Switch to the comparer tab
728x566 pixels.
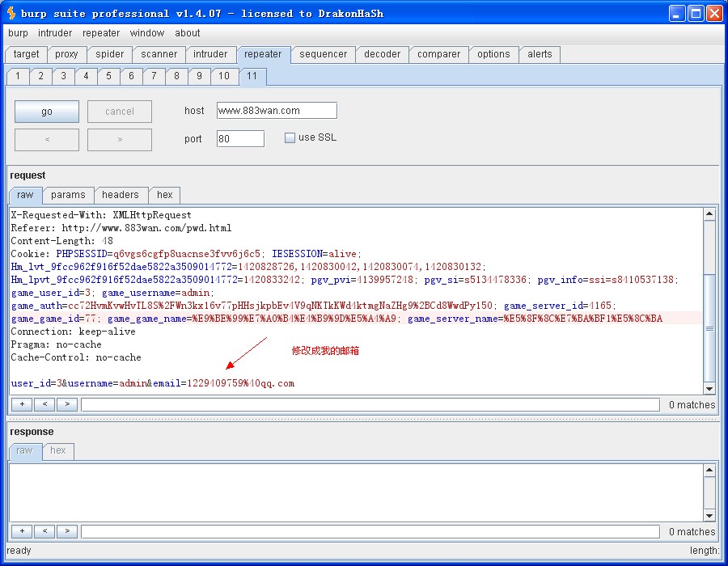[438, 54]
